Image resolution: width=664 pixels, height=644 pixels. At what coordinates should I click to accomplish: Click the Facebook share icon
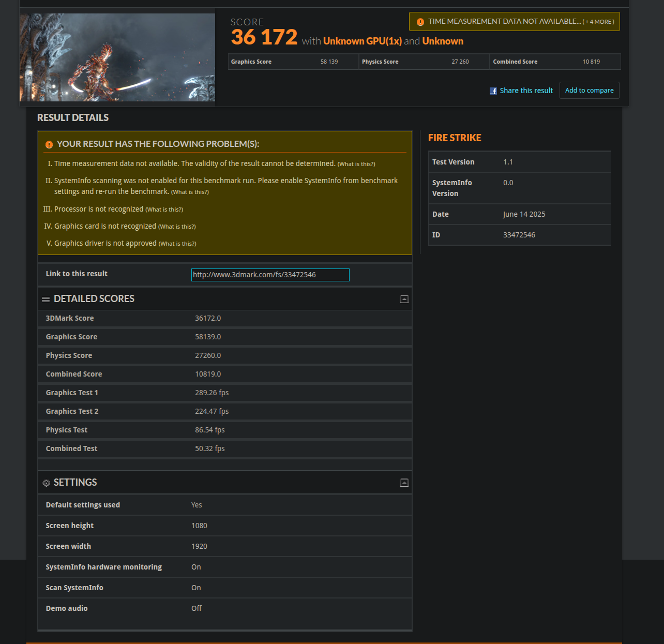[x=493, y=91]
